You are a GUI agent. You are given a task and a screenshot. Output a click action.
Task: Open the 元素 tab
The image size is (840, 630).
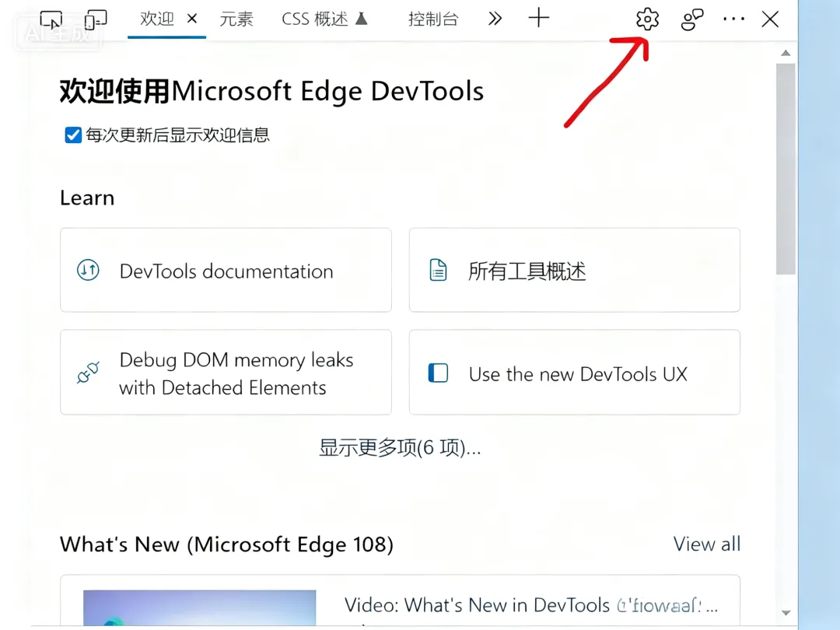point(236,19)
